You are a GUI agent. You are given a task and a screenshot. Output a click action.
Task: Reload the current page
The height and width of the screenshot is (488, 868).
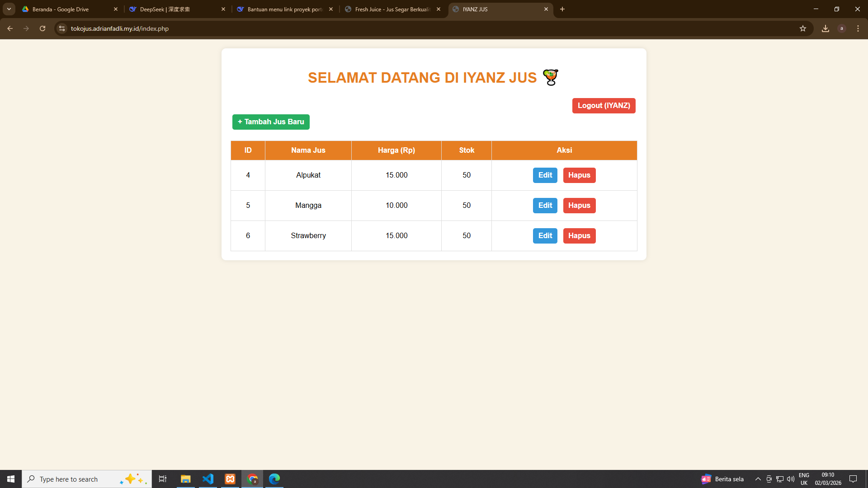coord(42,28)
